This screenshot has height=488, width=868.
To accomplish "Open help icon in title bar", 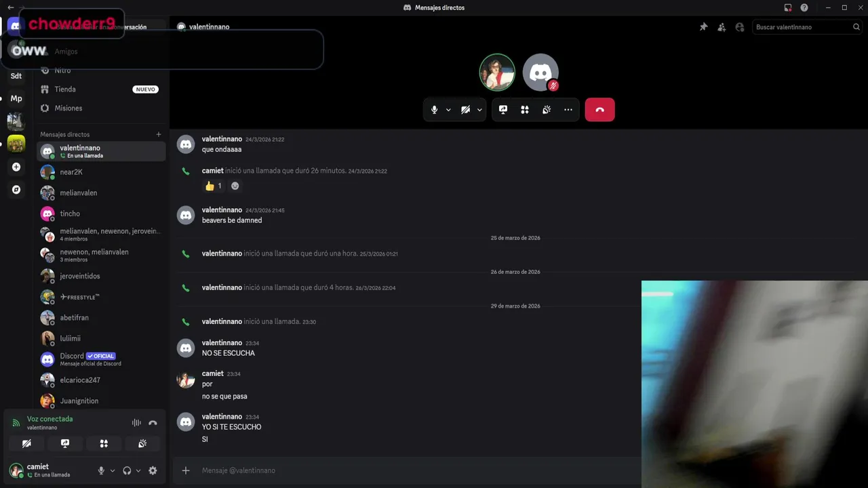I will pyautogui.click(x=804, y=7).
